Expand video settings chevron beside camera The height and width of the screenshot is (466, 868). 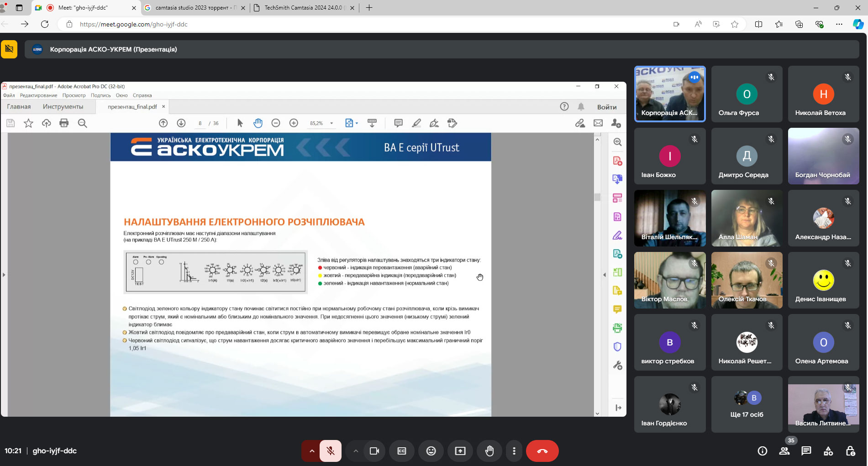click(x=355, y=451)
